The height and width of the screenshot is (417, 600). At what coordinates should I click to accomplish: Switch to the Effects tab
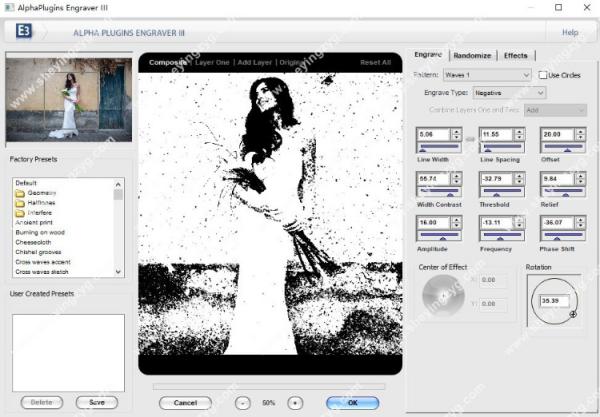click(516, 55)
